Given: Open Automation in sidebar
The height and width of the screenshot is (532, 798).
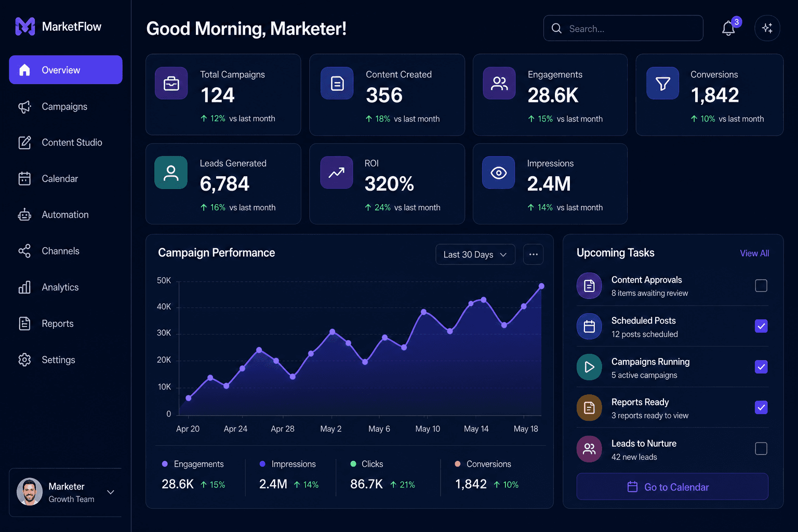Looking at the screenshot, I should (x=65, y=215).
